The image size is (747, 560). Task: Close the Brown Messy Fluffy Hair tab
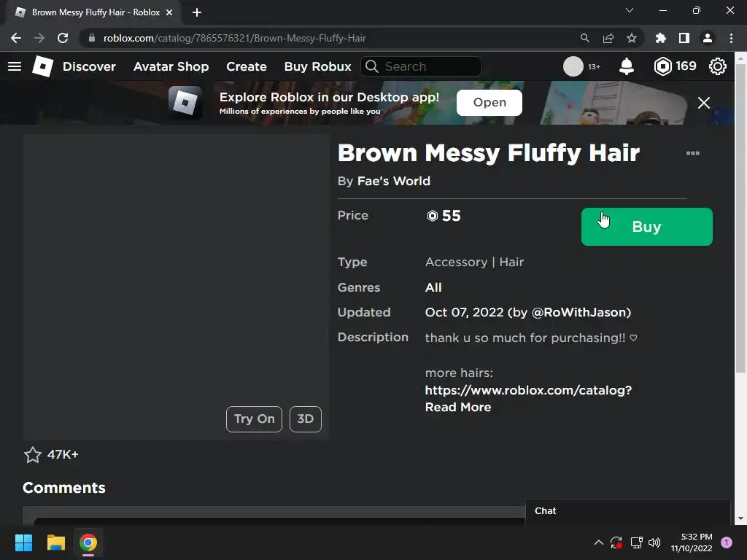169,12
